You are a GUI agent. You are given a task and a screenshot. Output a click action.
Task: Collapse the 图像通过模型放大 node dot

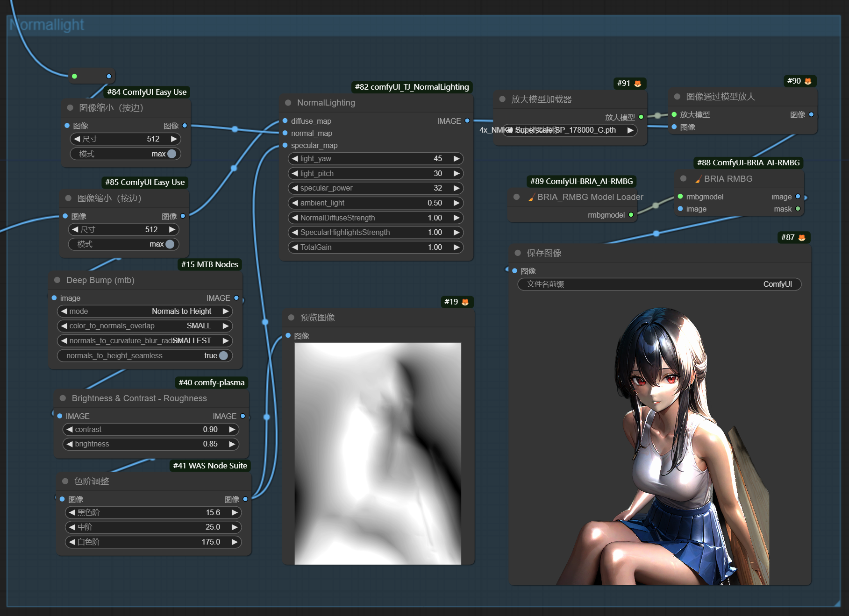coord(677,97)
